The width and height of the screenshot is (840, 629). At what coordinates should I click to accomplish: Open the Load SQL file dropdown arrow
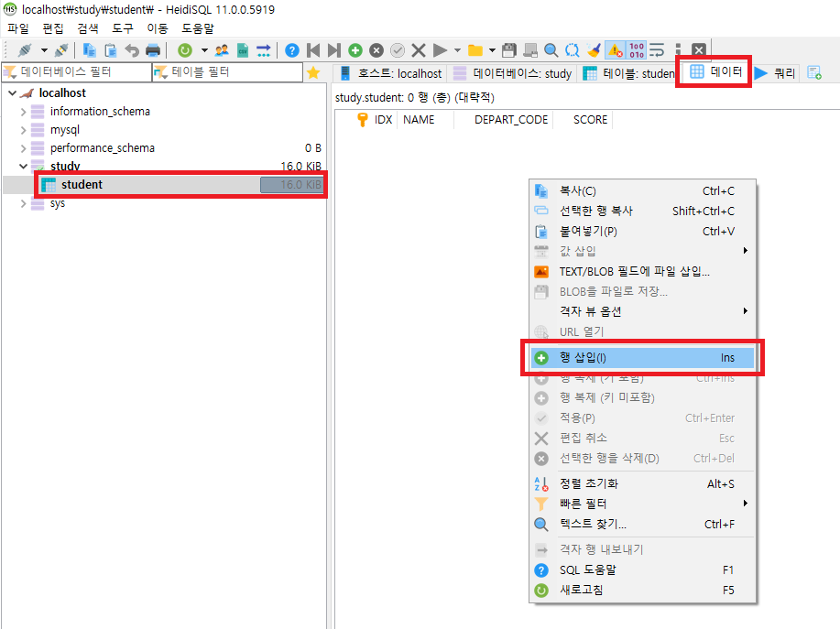(x=492, y=50)
